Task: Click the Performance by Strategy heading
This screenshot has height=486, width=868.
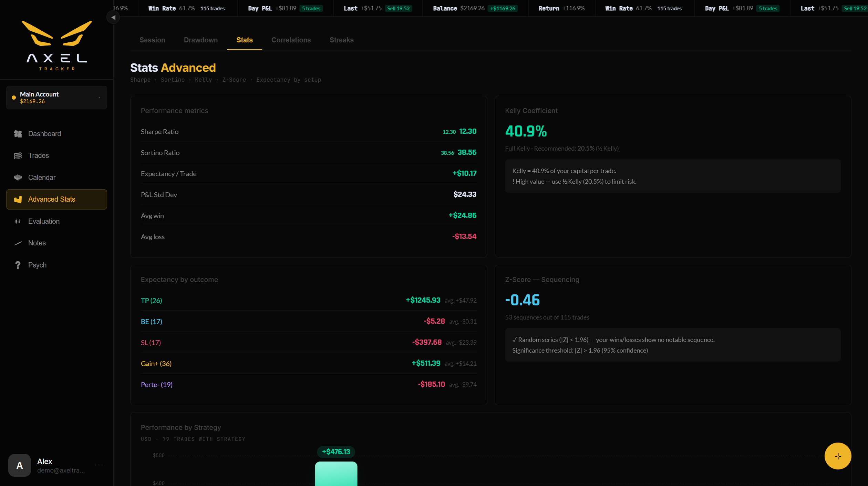Action: (x=181, y=427)
